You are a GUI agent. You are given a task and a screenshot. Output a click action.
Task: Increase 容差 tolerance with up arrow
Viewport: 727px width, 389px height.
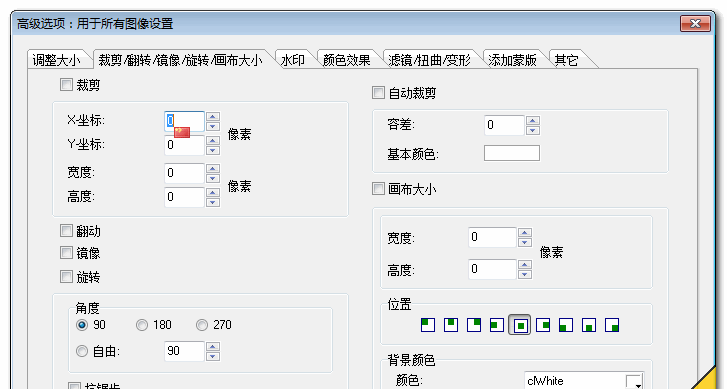pyautogui.click(x=533, y=120)
